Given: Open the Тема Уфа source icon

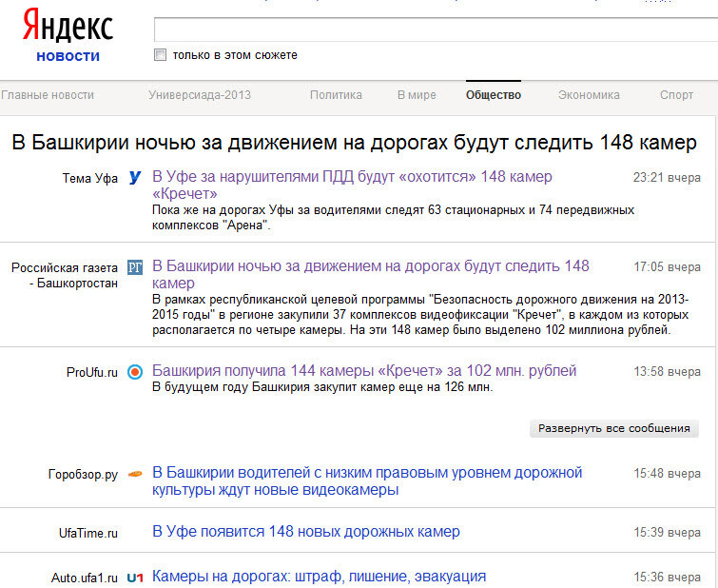Looking at the screenshot, I should point(135,177).
